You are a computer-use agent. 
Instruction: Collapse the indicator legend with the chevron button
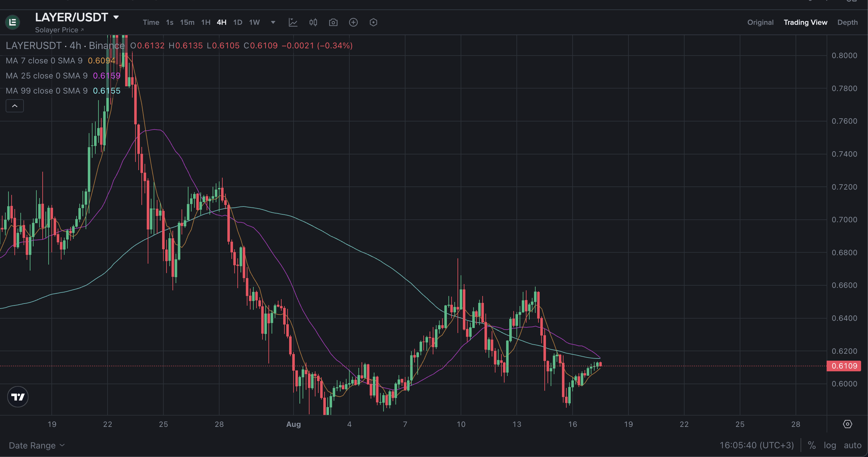pyautogui.click(x=15, y=106)
